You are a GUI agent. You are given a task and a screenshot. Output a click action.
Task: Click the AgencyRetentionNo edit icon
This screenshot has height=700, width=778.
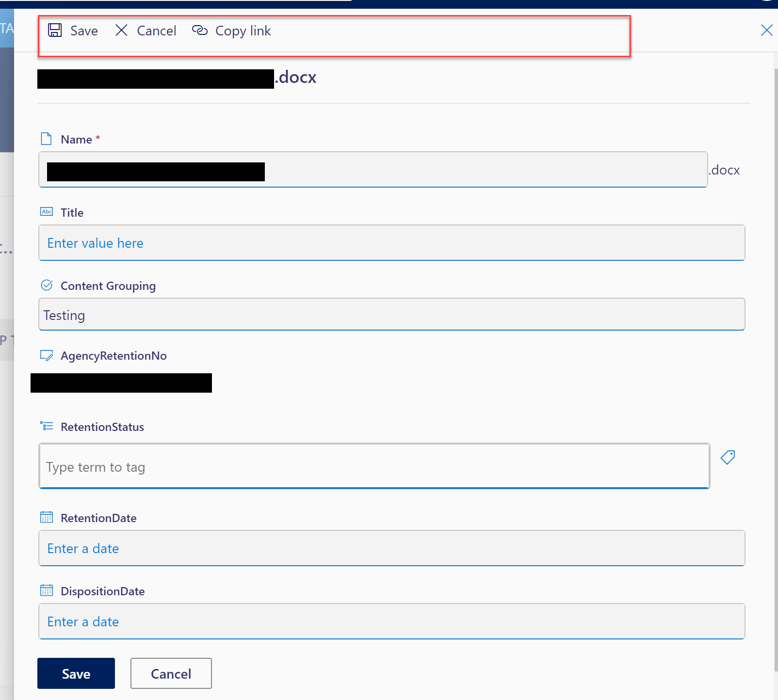[47, 355]
